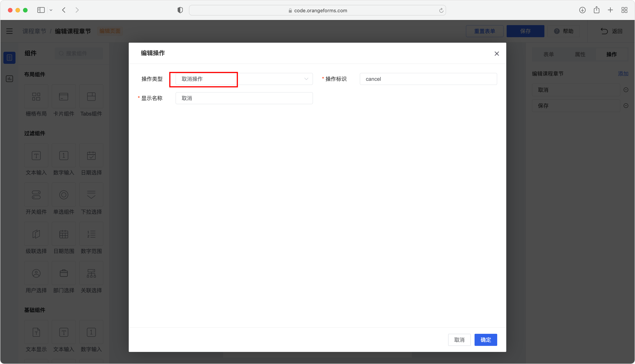Image resolution: width=635 pixels, height=364 pixels.
Task: Toggle the Safari sidebar button
Action: 41,10
